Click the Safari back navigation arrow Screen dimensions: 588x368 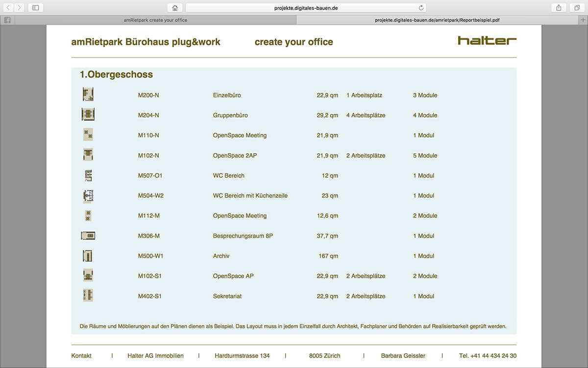coord(8,8)
